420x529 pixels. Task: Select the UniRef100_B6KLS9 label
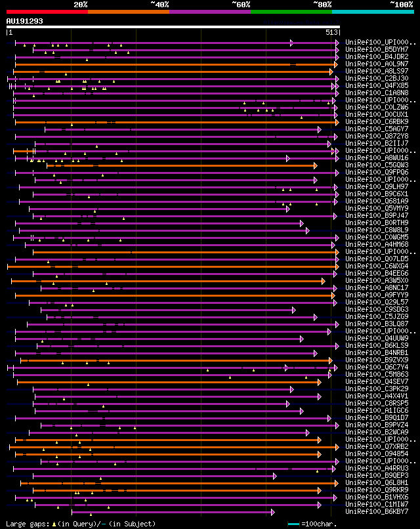pos(377,345)
